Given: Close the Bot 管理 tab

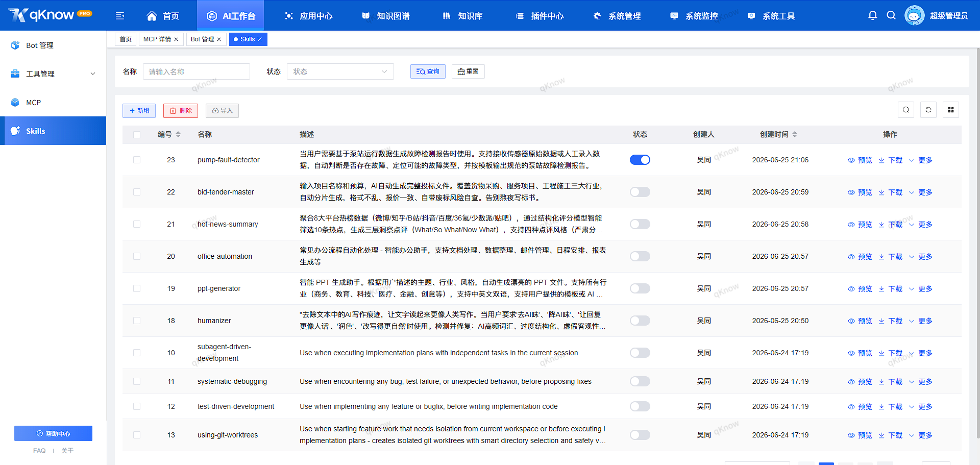Looking at the screenshot, I should (219, 39).
